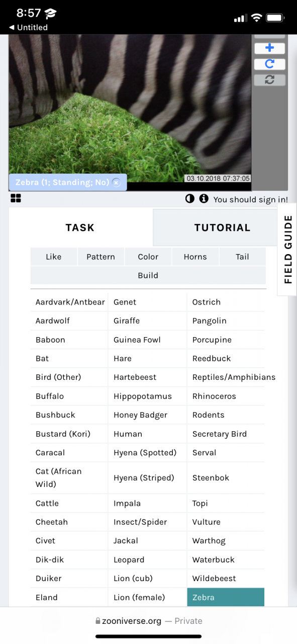Expand the Color filter
This screenshot has height=644, width=297.
coord(148,257)
